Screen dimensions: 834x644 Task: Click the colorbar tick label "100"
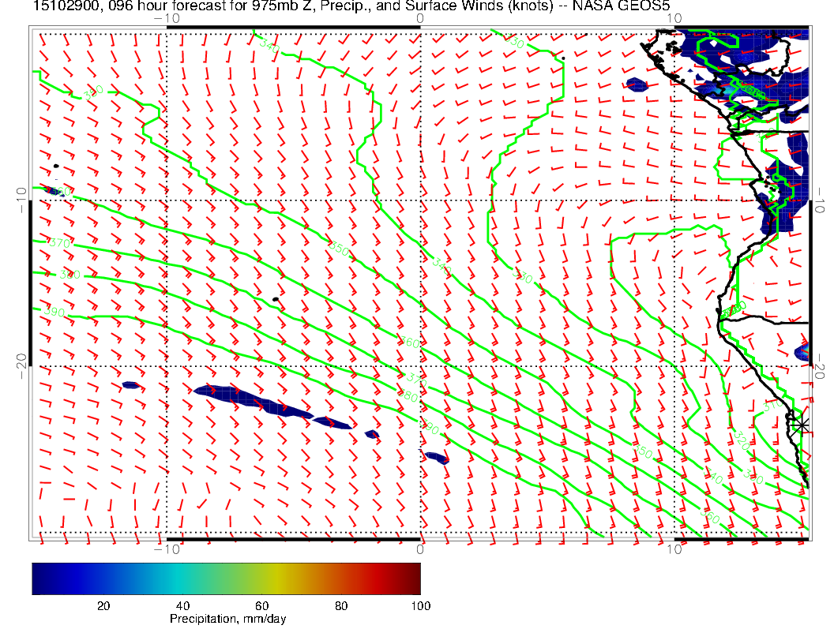pyautogui.click(x=421, y=606)
